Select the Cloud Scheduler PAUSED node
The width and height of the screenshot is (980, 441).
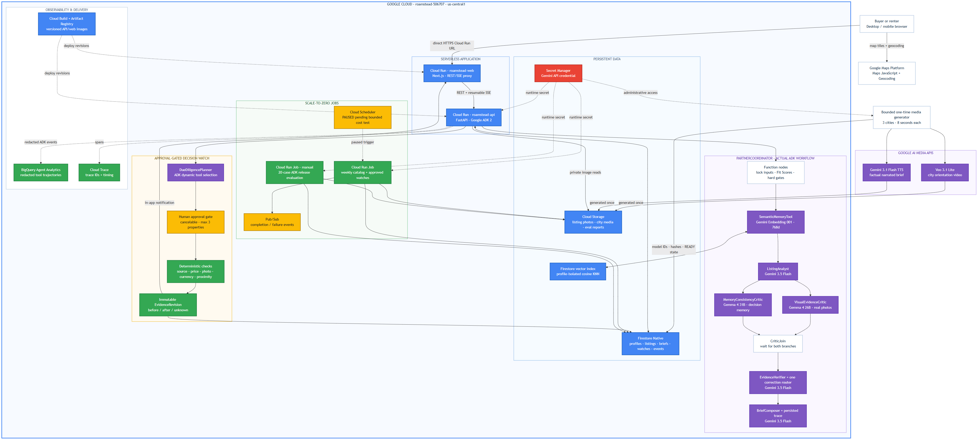[x=363, y=118]
